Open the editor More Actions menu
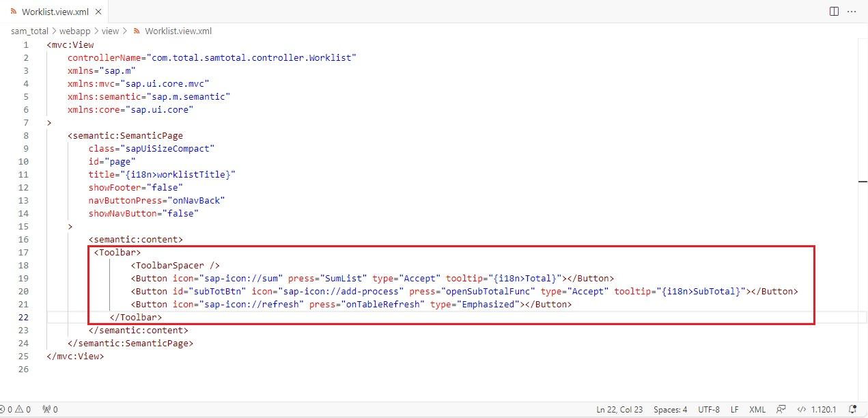 tap(852, 11)
